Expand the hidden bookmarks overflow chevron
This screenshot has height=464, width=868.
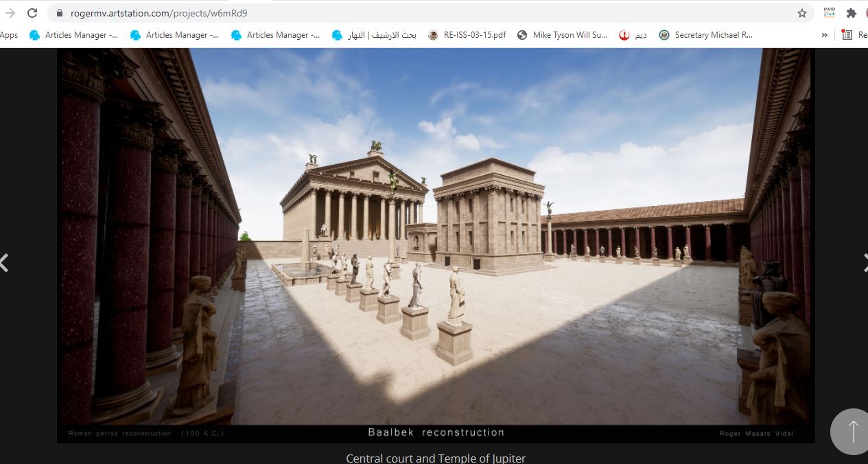point(824,35)
